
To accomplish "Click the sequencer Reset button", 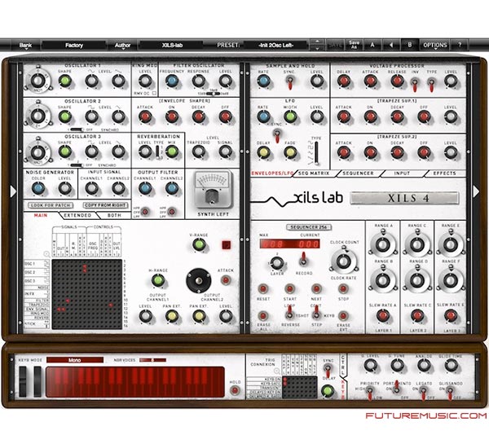I will click(263, 289).
